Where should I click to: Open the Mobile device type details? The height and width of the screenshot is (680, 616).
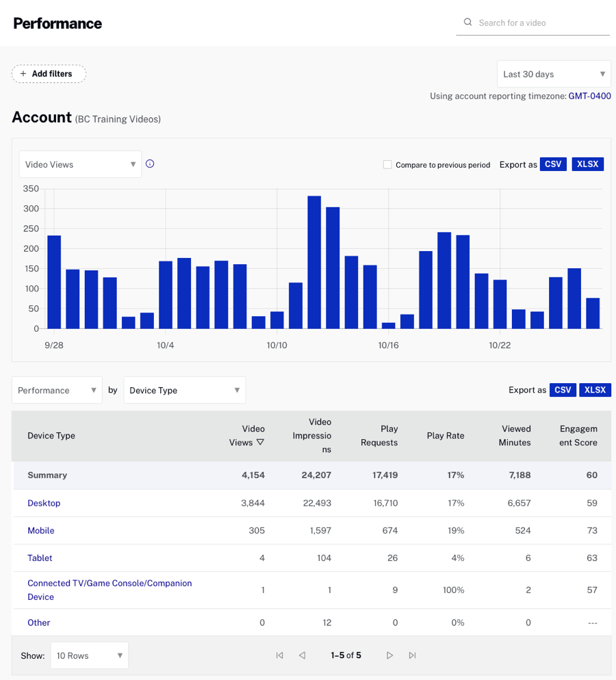point(40,530)
